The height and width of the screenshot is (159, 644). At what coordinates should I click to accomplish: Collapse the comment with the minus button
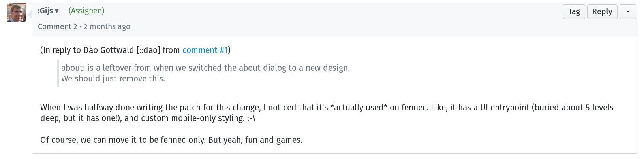pyautogui.click(x=628, y=12)
